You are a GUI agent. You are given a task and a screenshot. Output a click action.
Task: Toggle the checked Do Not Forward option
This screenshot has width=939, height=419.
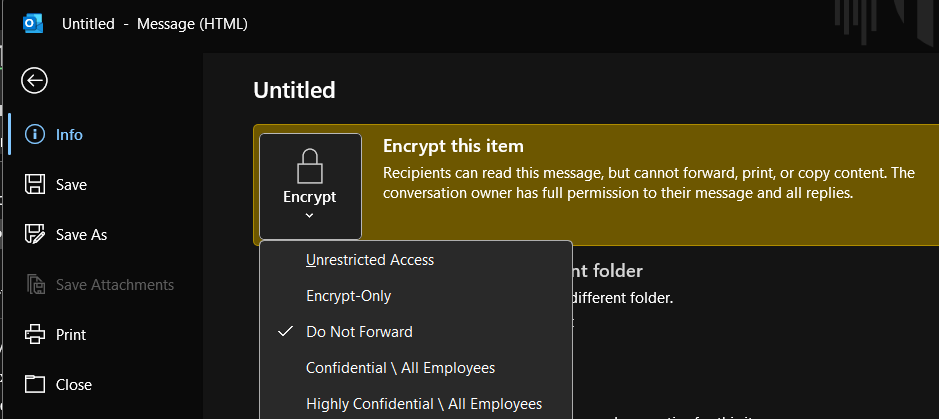click(x=359, y=332)
